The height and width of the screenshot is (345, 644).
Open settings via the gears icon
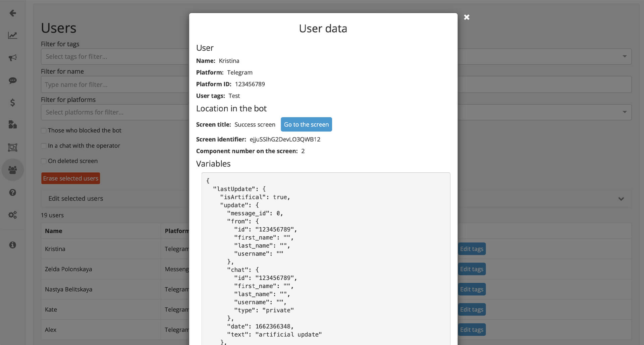pyautogui.click(x=12, y=215)
